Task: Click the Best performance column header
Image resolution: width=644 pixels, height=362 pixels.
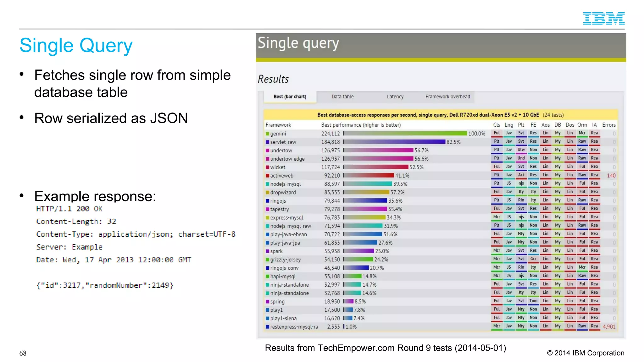Action: (x=361, y=125)
